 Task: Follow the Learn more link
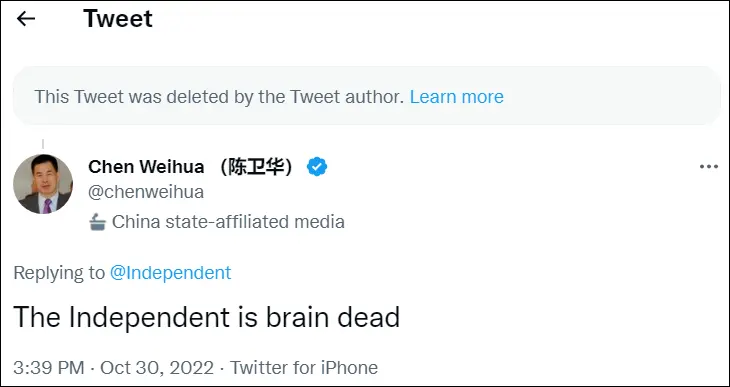pos(456,97)
